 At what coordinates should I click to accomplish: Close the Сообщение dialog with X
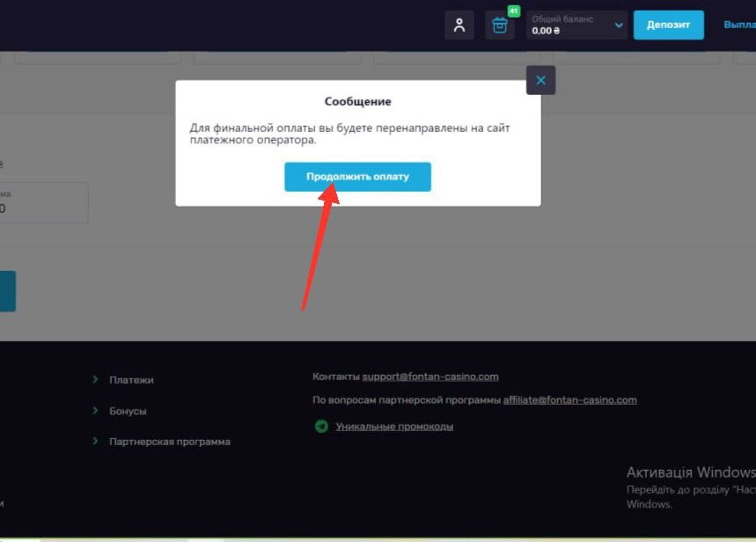click(540, 80)
